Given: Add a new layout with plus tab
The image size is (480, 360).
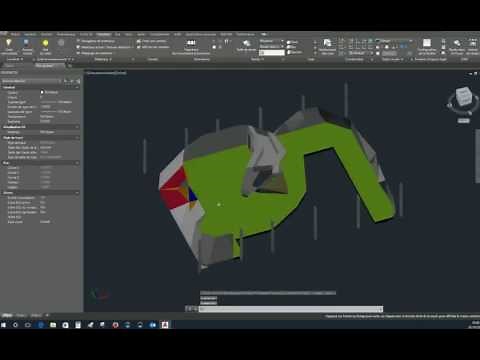Looking at the screenshot, I should (47, 315).
